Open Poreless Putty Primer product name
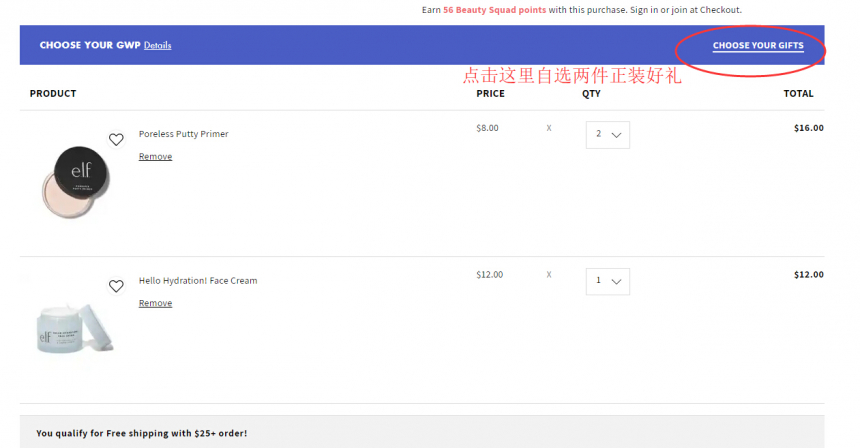 [183, 134]
